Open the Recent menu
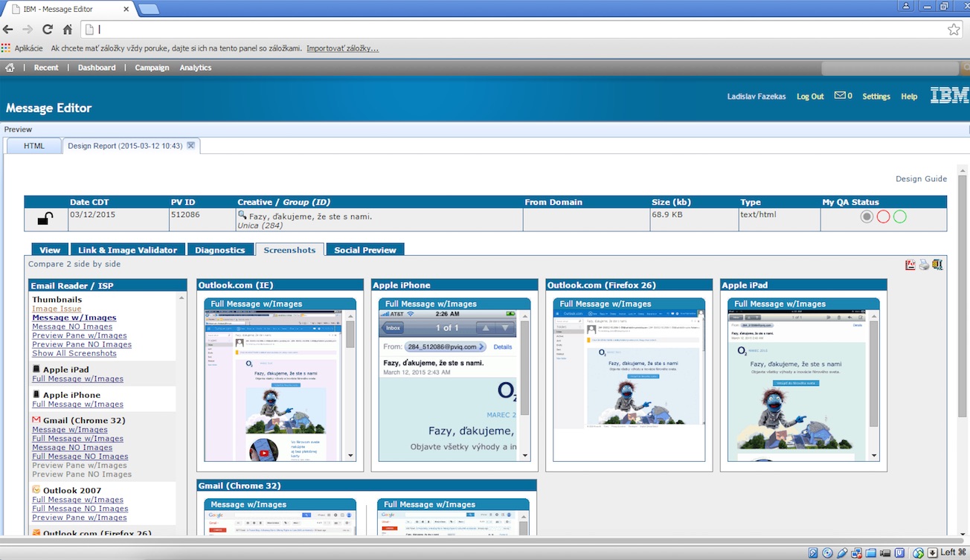The width and height of the screenshot is (970, 560). [46, 68]
